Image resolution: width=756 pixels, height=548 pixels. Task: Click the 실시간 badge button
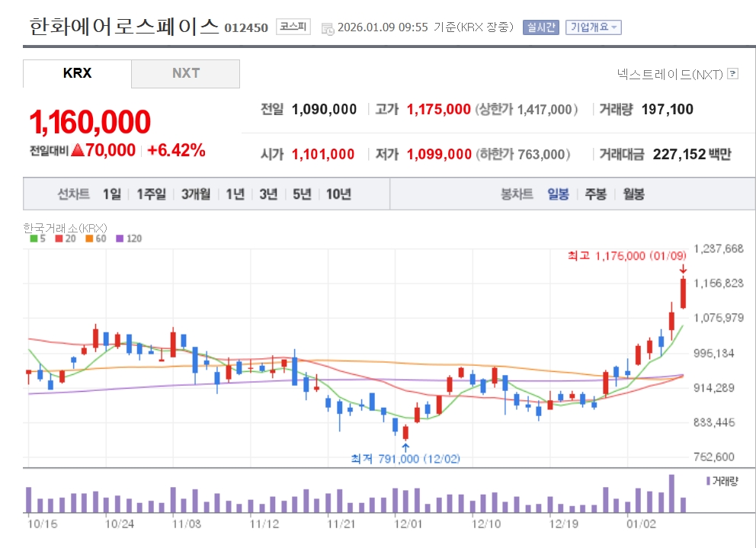point(540,27)
